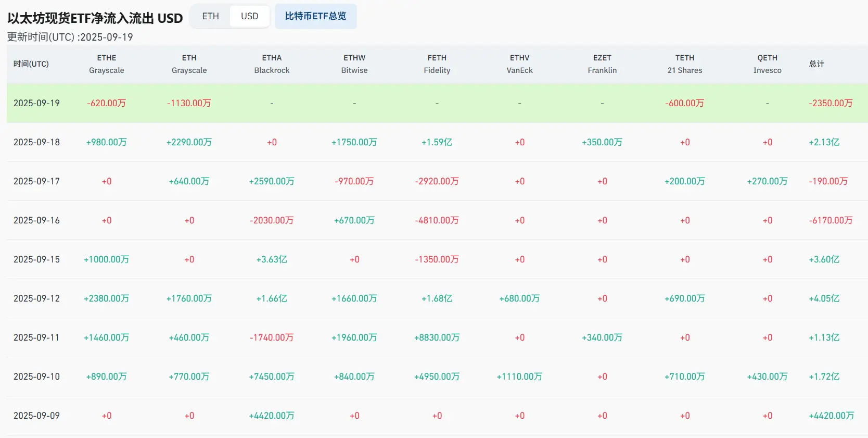The height and width of the screenshot is (438, 868).
Task: Select the -600.00万 TETH value
Action: pyautogui.click(x=685, y=103)
